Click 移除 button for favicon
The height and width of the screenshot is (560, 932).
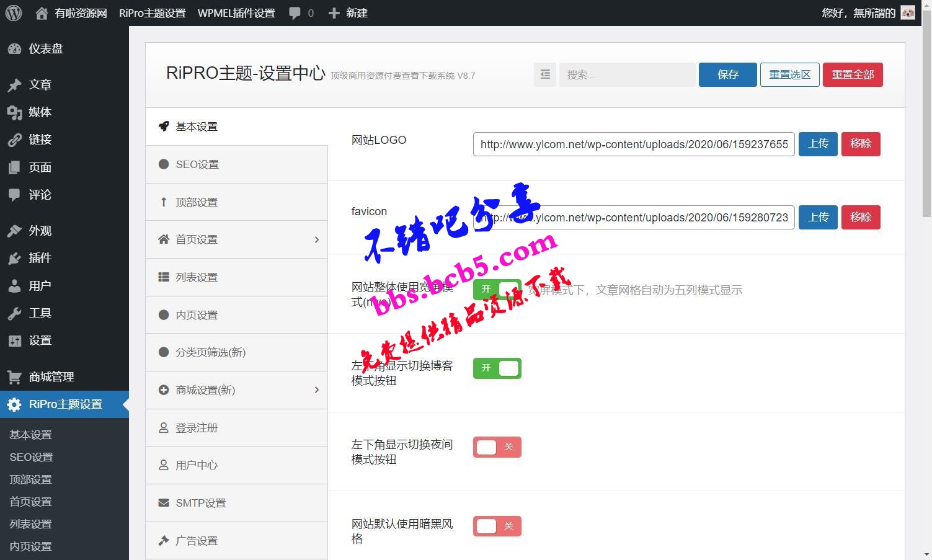click(861, 218)
